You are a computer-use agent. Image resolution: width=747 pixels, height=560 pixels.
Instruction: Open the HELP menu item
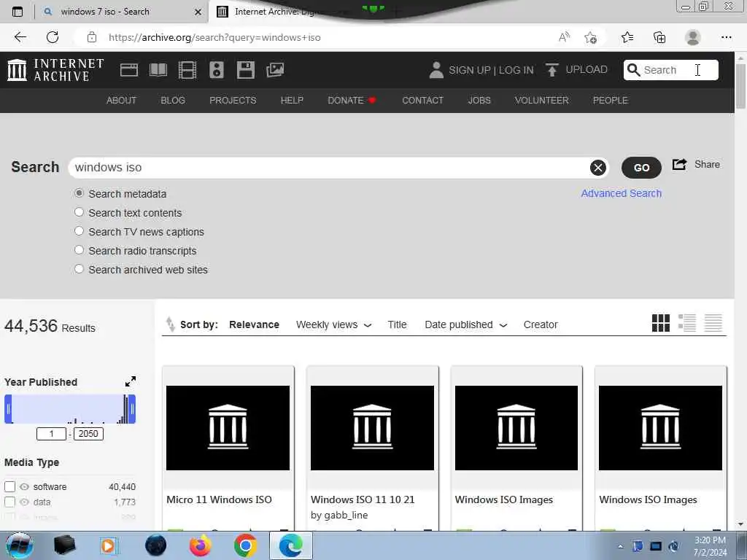(292, 101)
